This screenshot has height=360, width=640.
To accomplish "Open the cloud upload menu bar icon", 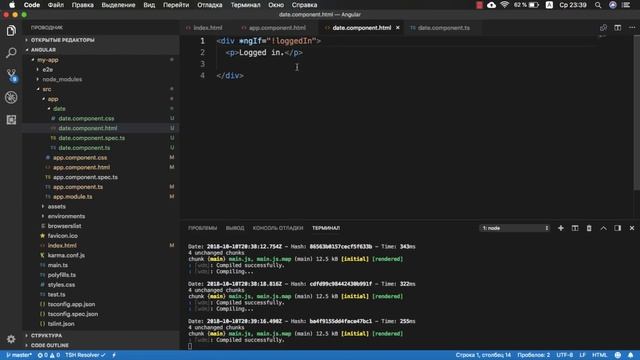I will [491, 5].
